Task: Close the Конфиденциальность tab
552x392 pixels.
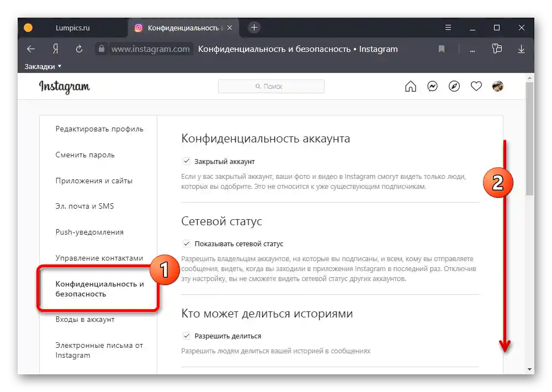Action: 230,28
